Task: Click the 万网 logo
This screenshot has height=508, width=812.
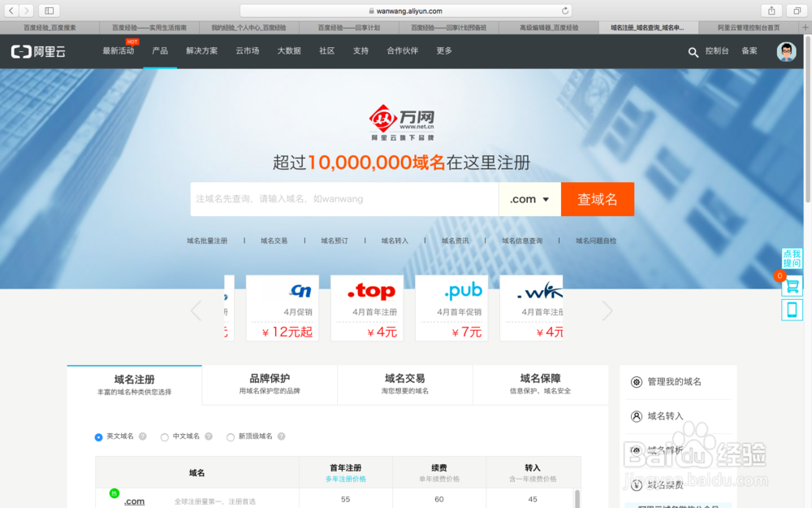Action: click(x=402, y=123)
